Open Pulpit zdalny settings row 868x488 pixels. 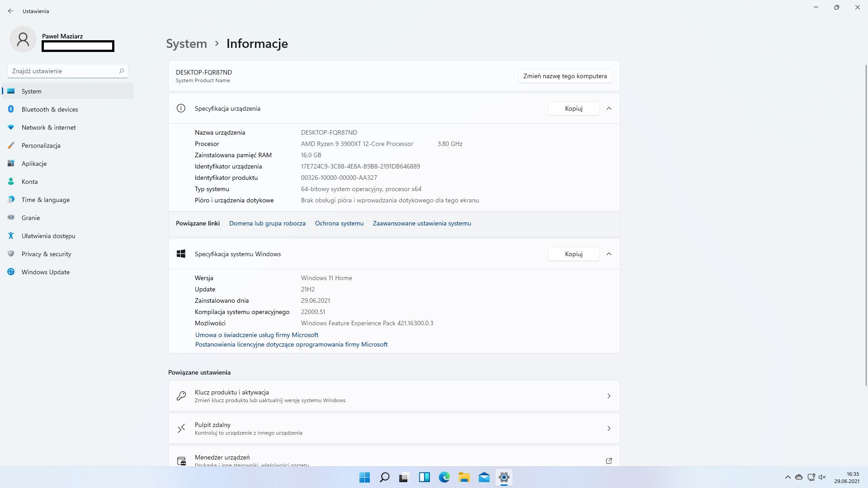[x=394, y=428]
